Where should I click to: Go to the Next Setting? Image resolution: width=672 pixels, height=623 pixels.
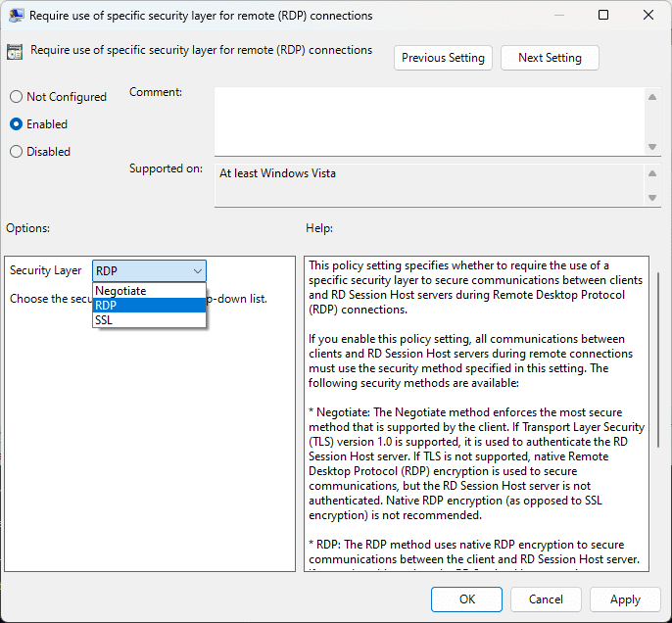tap(550, 58)
